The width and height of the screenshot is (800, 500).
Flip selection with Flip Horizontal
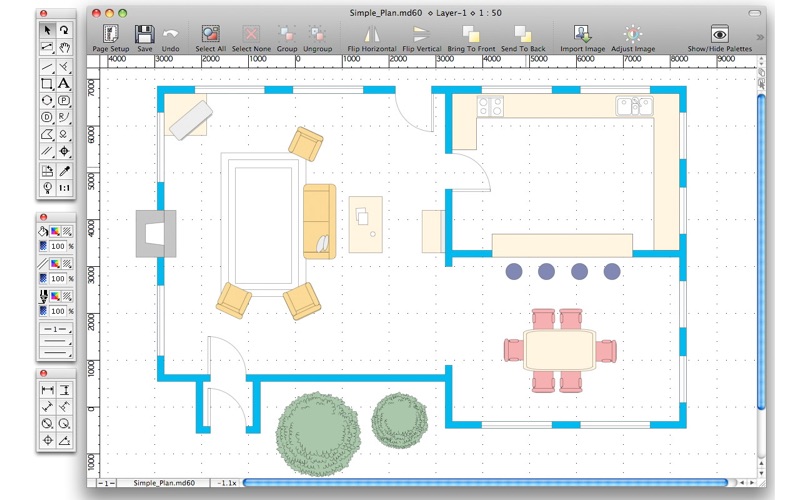coord(371,38)
